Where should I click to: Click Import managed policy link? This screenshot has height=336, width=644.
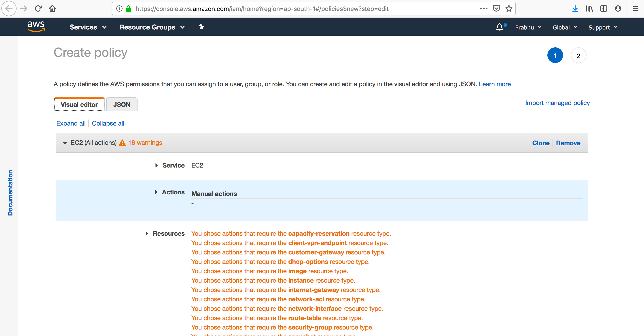coord(557,103)
